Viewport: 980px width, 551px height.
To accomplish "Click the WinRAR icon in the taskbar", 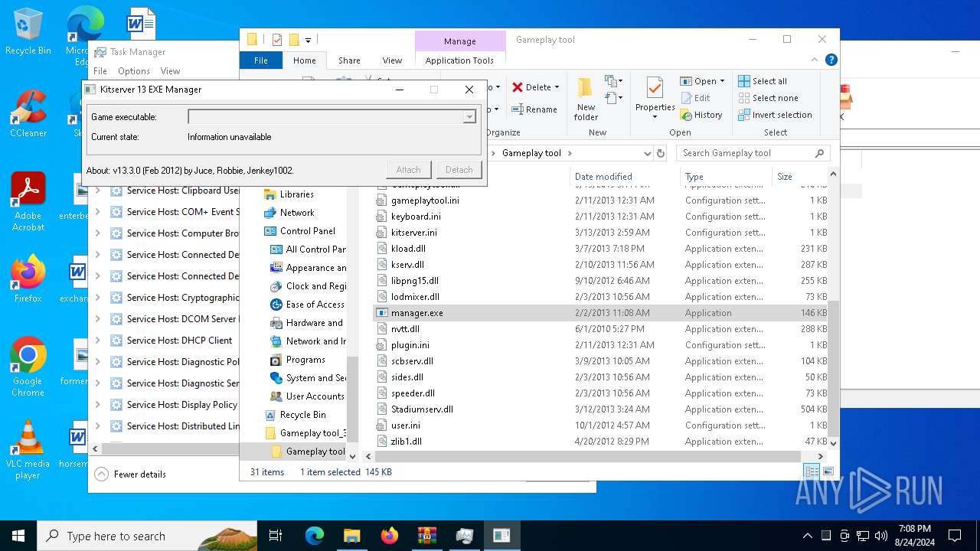I will (x=426, y=536).
